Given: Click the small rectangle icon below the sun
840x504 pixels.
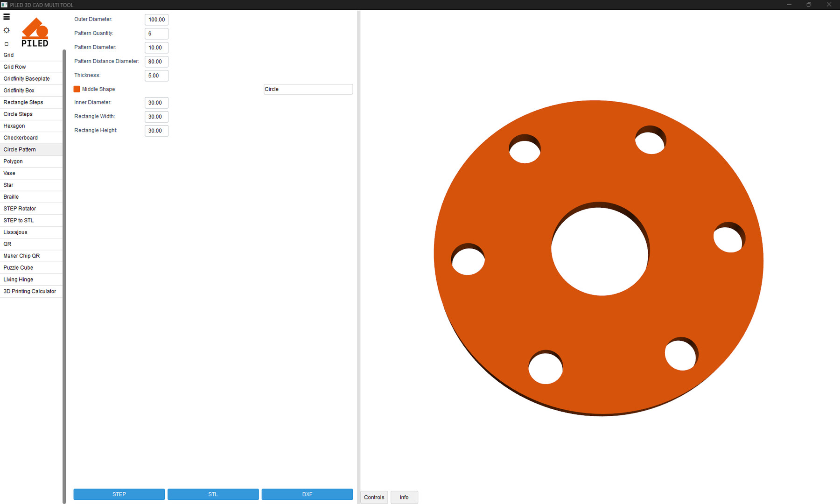Looking at the screenshot, I should pos(7,44).
